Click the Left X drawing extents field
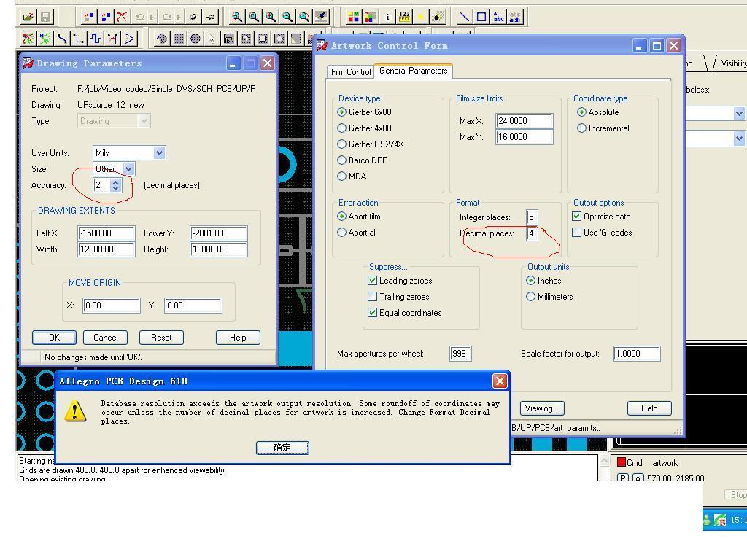 [x=107, y=233]
